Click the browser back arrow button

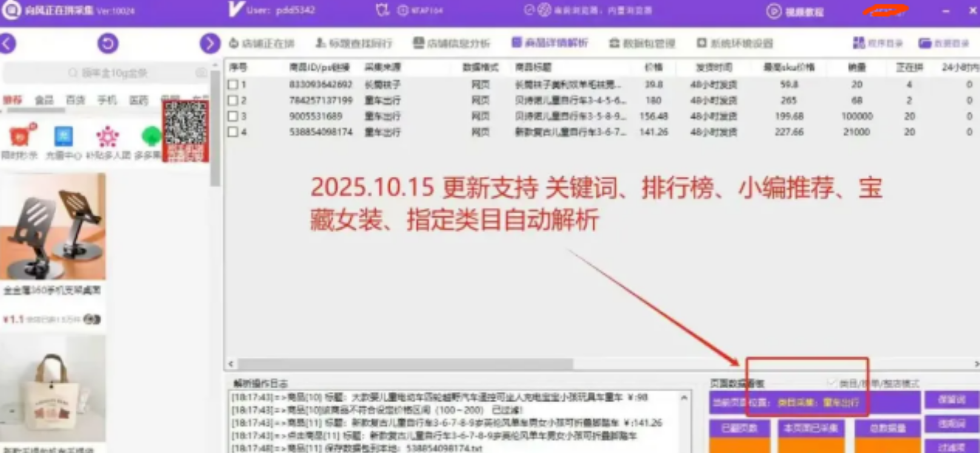coord(8,44)
